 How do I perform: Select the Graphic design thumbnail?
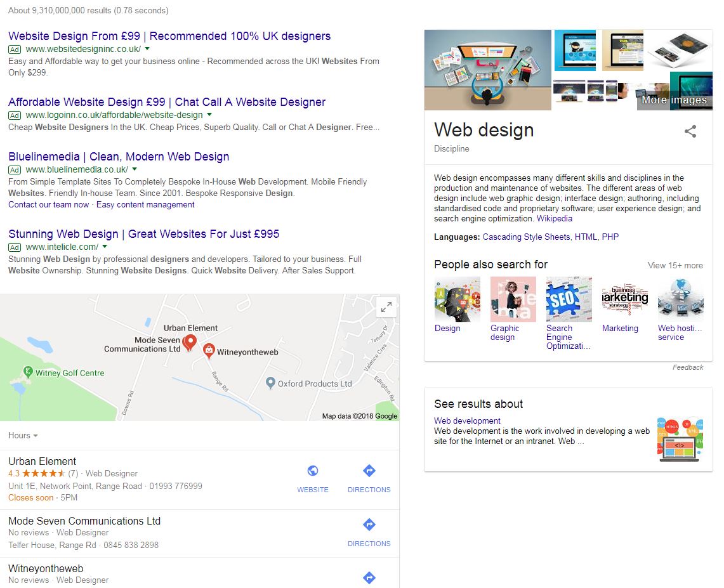click(513, 299)
